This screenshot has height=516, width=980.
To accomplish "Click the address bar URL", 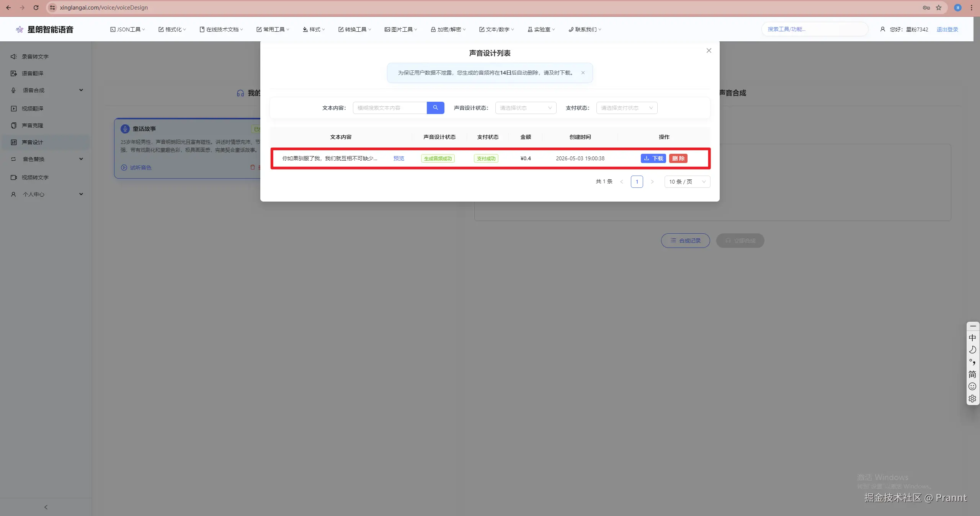I will click(104, 8).
